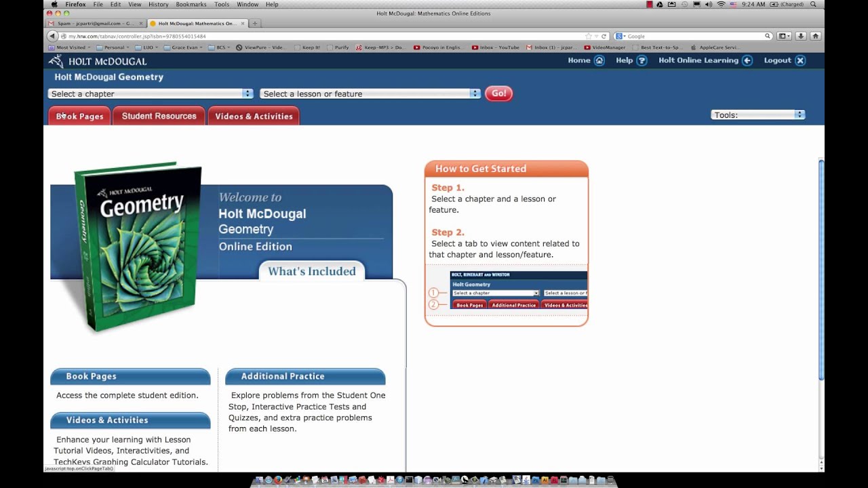
Task: Click the Help question mark icon
Action: click(x=642, y=60)
